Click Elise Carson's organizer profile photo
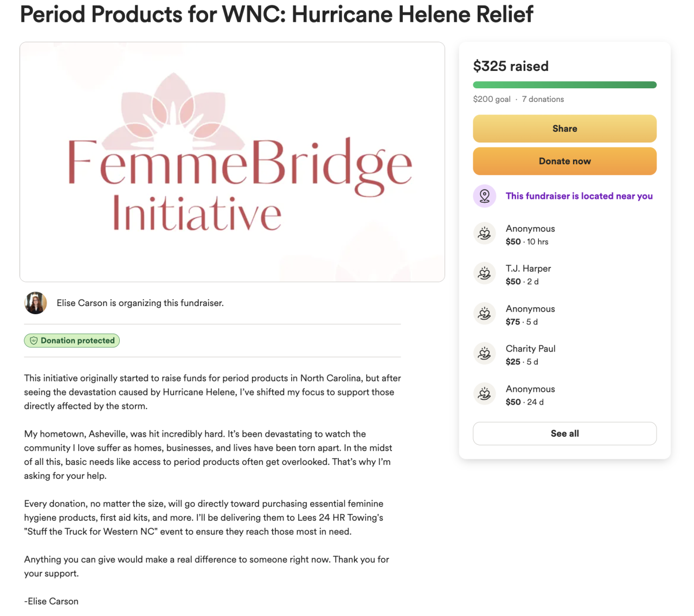This screenshot has height=616, width=694. coord(36,303)
